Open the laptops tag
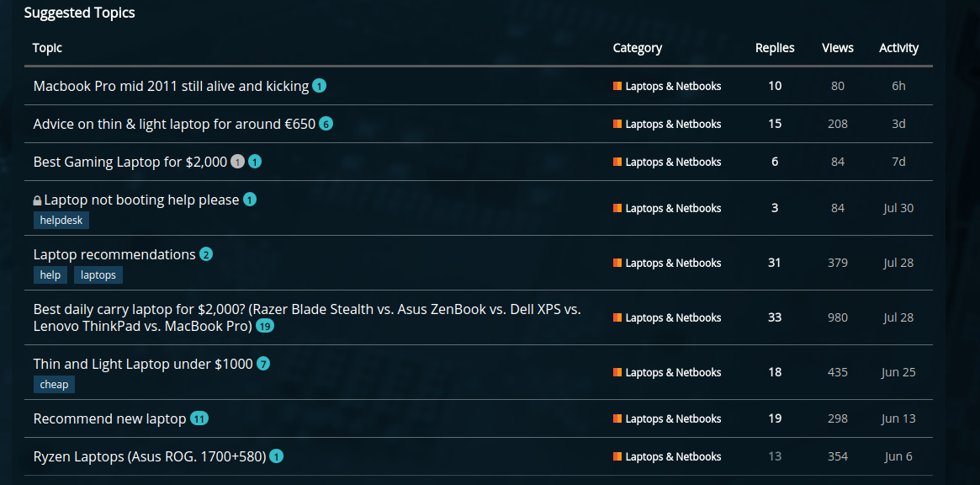The image size is (980, 485). coord(98,275)
